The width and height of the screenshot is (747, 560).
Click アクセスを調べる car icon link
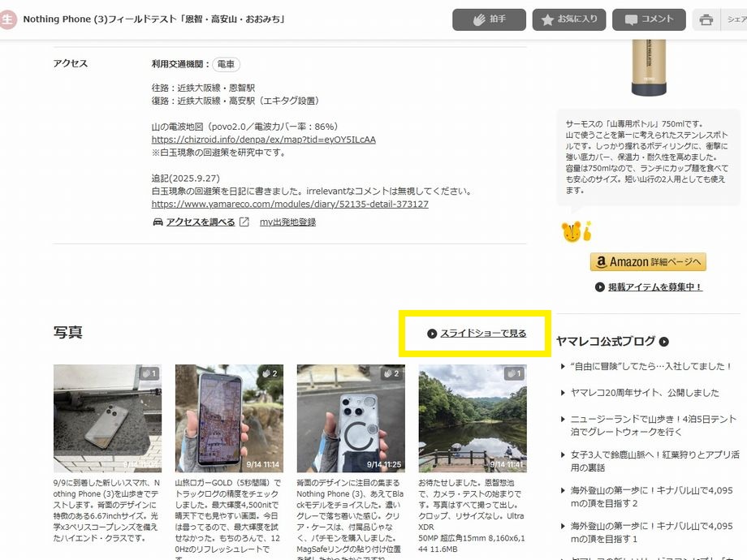pos(201,222)
